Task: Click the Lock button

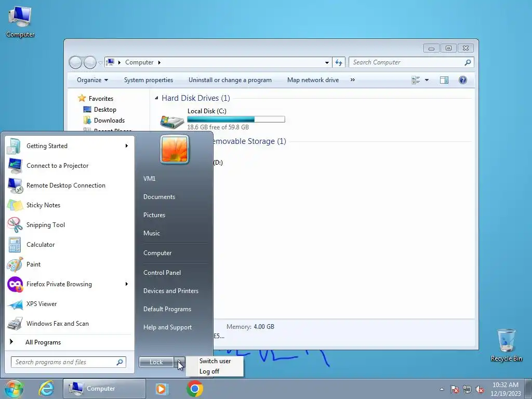Action: click(x=156, y=362)
